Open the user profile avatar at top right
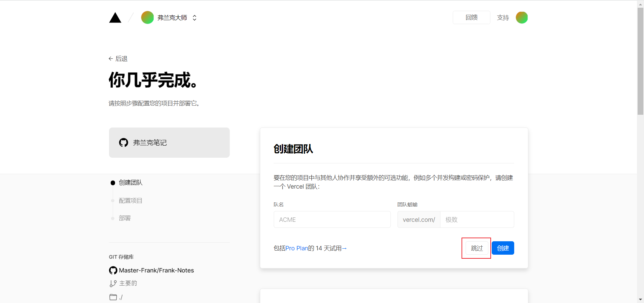This screenshot has height=303, width=644. (522, 17)
